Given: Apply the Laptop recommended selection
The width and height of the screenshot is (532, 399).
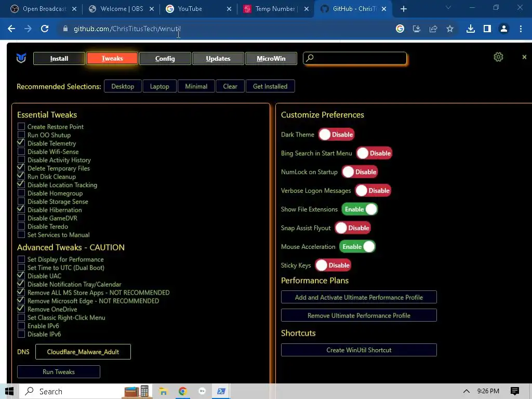Looking at the screenshot, I should [x=159, y=86].
